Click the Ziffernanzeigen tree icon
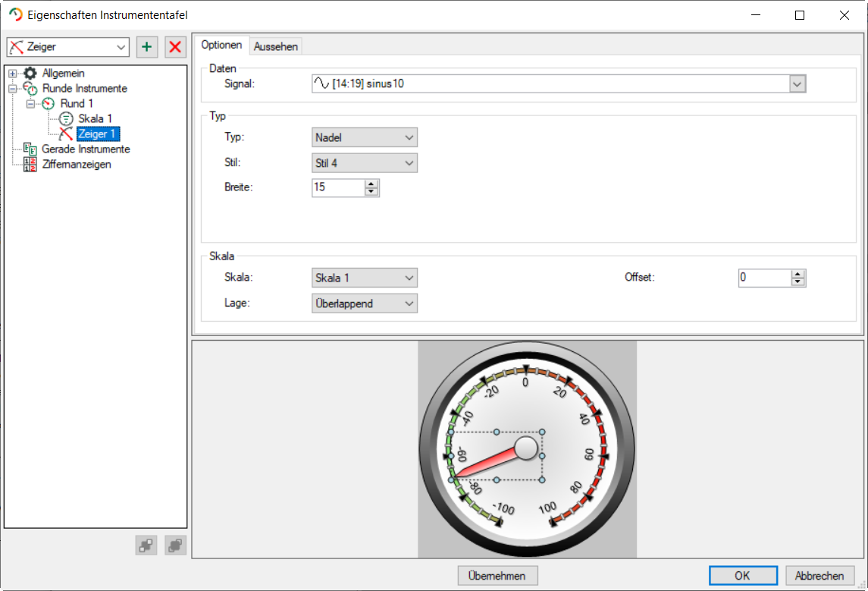868x591 pixels. [30, 165]
